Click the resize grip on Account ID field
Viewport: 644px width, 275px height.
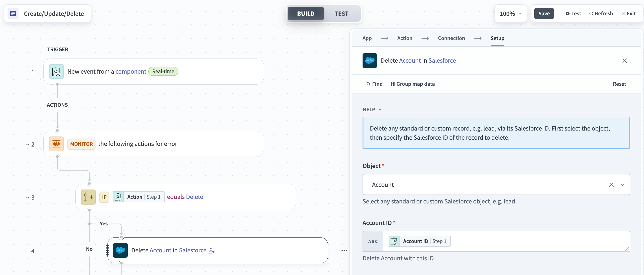[x=627, y=248]
